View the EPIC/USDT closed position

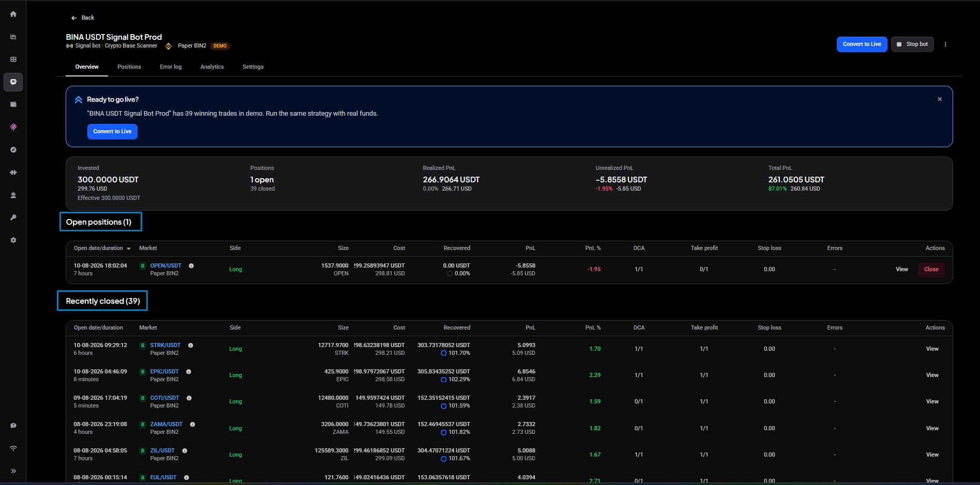pyautogui.click(x=932, y=376)
